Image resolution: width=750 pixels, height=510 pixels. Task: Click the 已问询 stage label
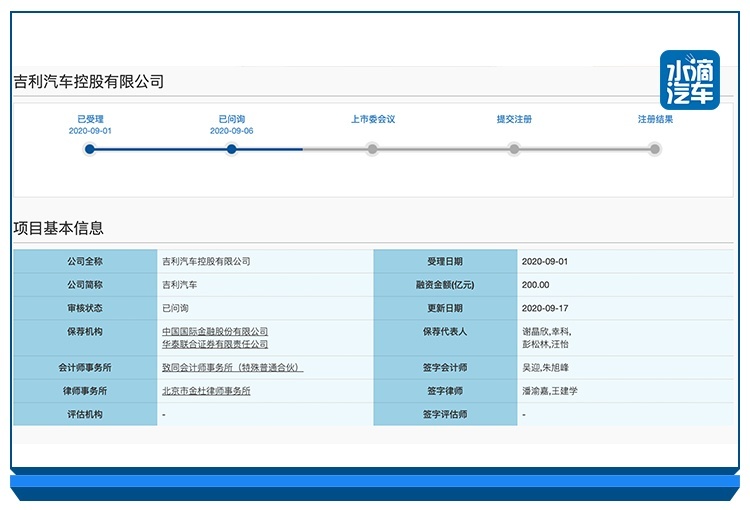232,119
